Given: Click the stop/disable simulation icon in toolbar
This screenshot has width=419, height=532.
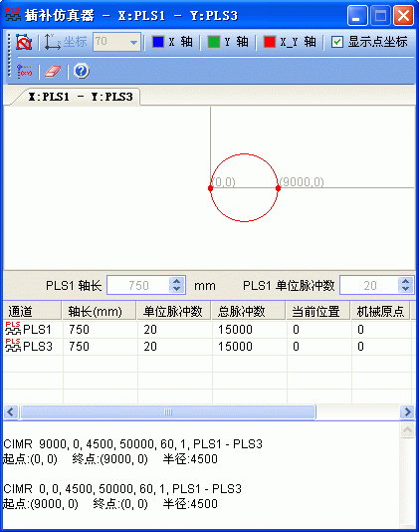Looking at the screenshot, I should [24, 42].
